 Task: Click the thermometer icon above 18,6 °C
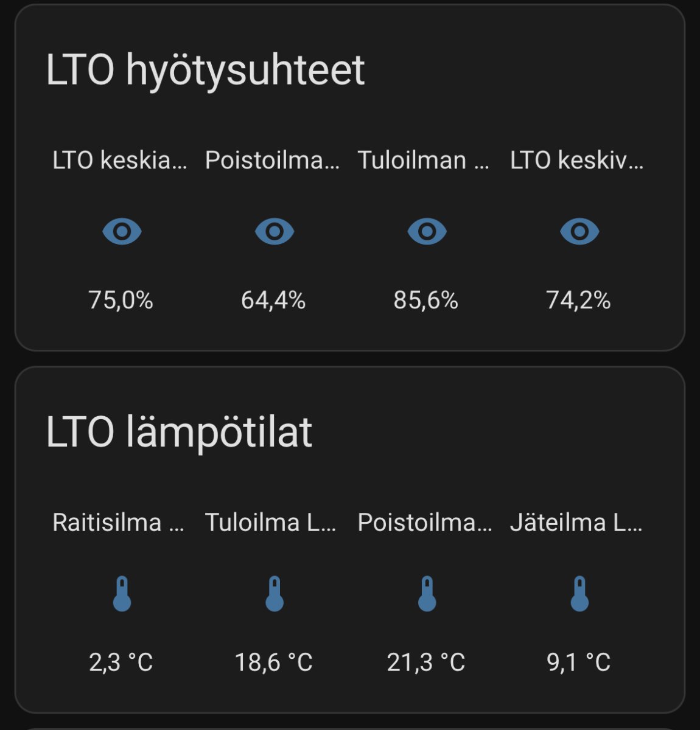click(x=274, y=594)
